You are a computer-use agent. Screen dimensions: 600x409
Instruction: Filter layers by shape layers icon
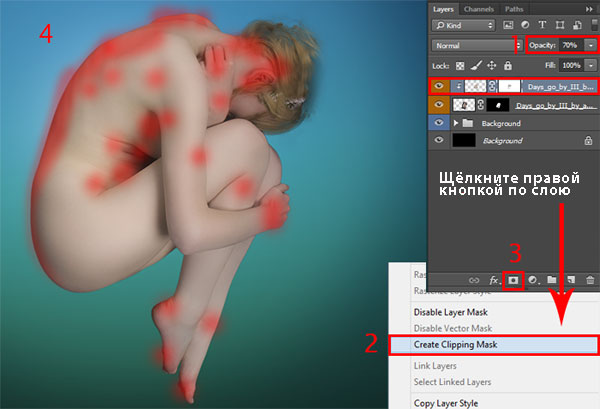click(x=560, y=25)
